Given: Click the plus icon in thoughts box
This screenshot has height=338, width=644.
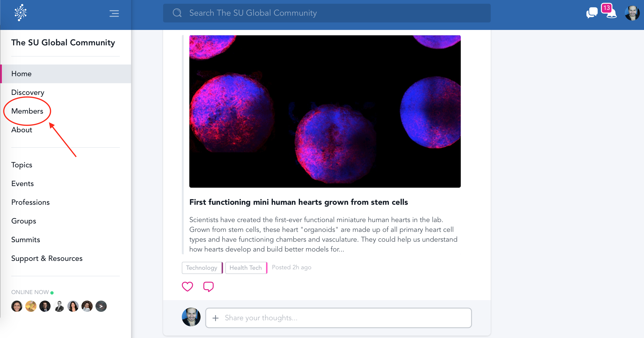Looking at the screenshot, I should [215, 318].
